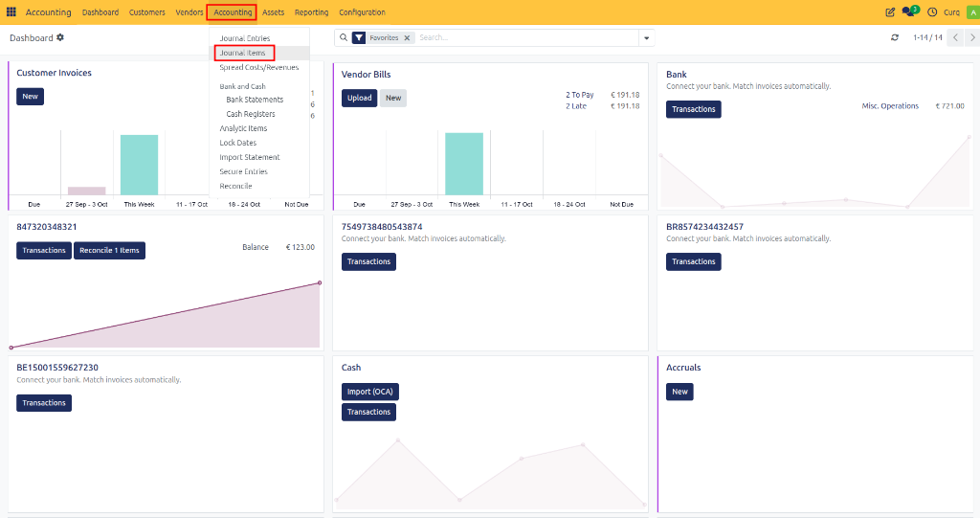The width and height of the screenshot is (980, 518).
Task: Open the Configuration menu
Action: [362, 11]
